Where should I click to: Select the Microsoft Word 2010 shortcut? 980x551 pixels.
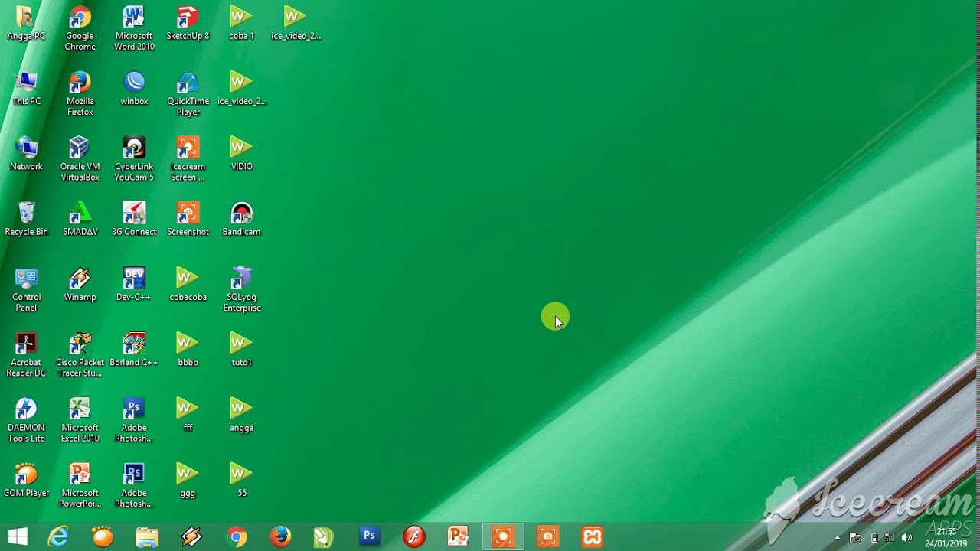coord(134,29)
